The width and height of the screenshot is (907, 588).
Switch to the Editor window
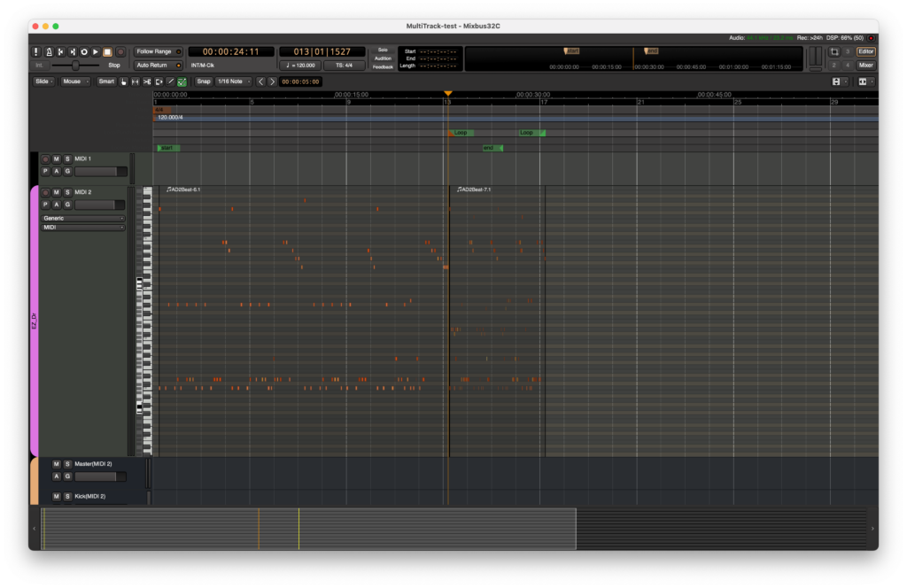[865, 51]
